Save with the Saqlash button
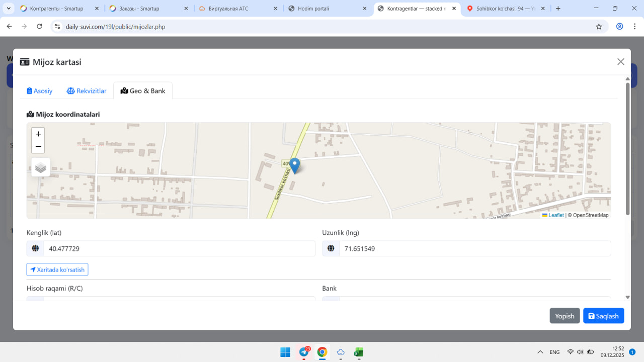The height and width of the screenshot is (362, 644). [x=603, y=316]
